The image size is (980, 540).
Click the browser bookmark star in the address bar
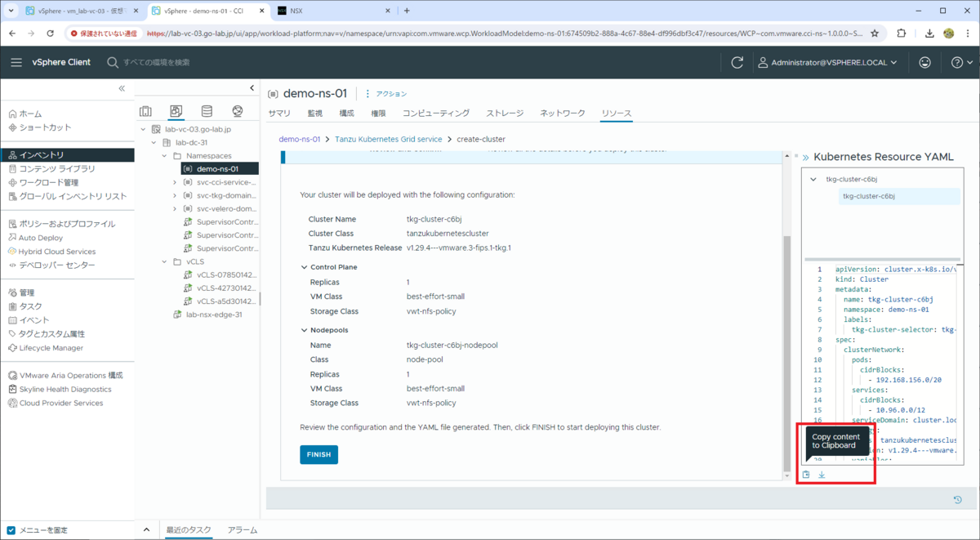pos(874,35)
